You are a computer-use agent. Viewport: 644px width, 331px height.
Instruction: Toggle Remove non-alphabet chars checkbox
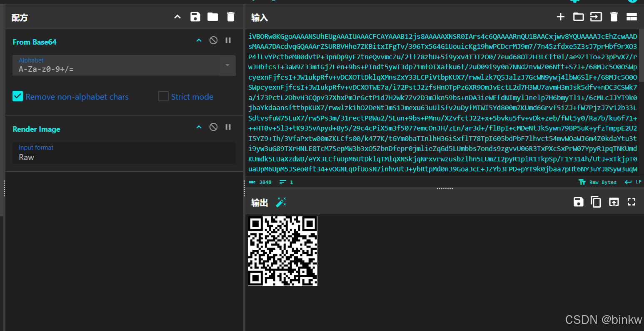(x=17, y=96)
